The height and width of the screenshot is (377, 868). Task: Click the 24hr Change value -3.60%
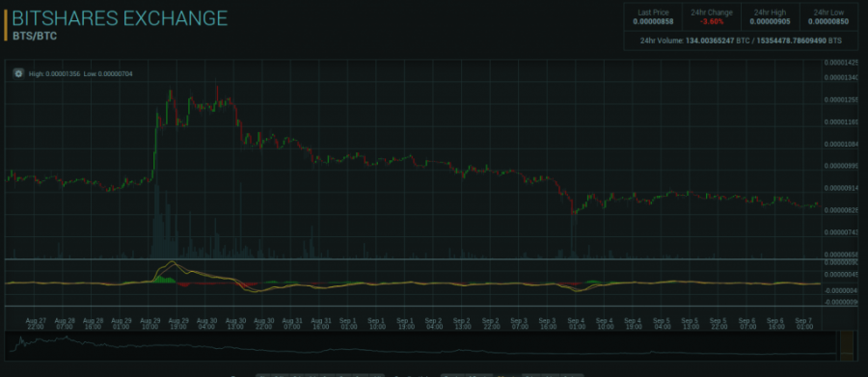pyautogui.click(x=712, y=21)
